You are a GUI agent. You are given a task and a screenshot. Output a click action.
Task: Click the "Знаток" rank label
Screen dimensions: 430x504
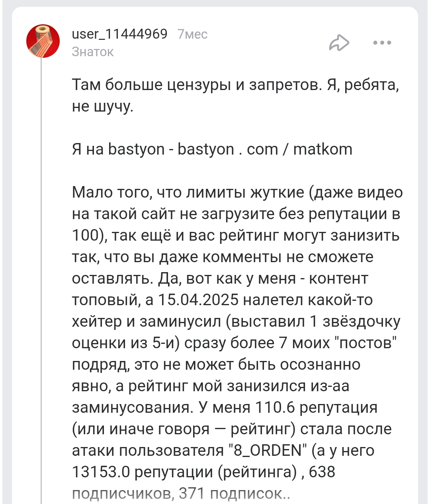(x=93, y=52)
